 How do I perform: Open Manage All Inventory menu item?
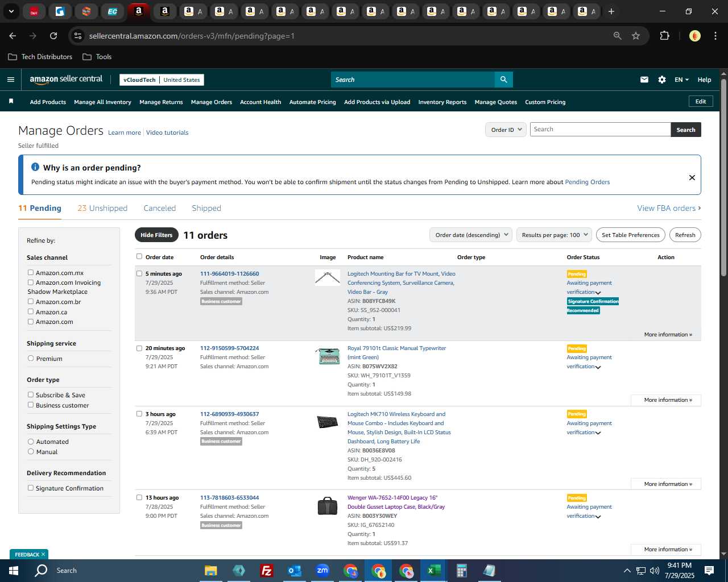coord(102,102)
